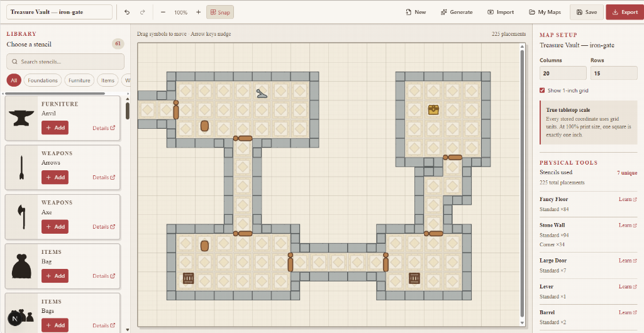Select the west door of top-left room

[x=176, y=109]
